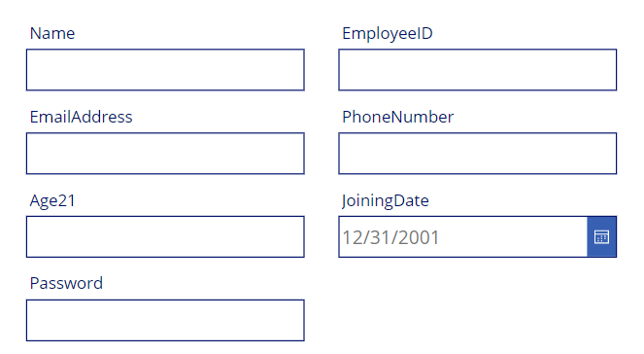Open the JoiningDate calendar picker icon
This screenshot has width=644, height=354.
click(601, 237)
